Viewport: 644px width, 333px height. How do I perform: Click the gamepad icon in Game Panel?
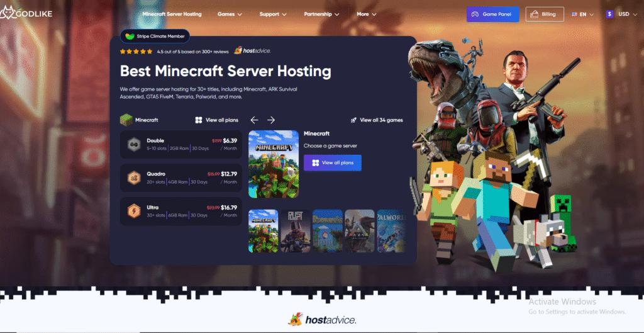pyautogui.click(x=475, y=14)
